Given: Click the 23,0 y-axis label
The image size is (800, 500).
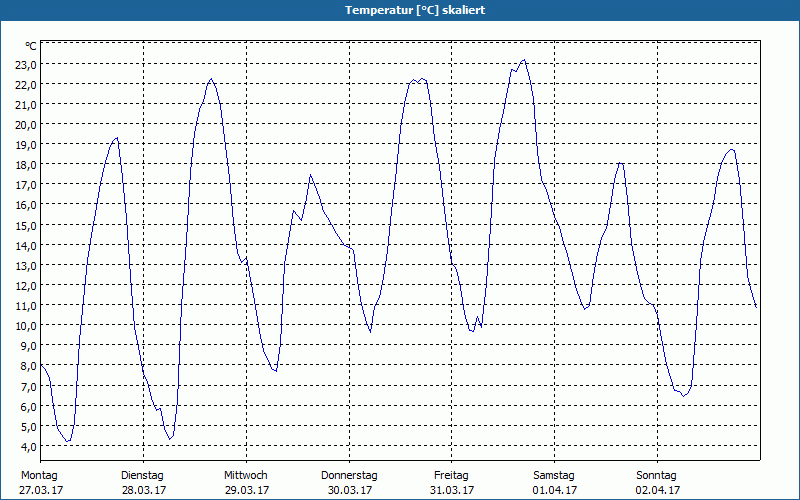Looking at the screenshot, I should coord(28,64).
